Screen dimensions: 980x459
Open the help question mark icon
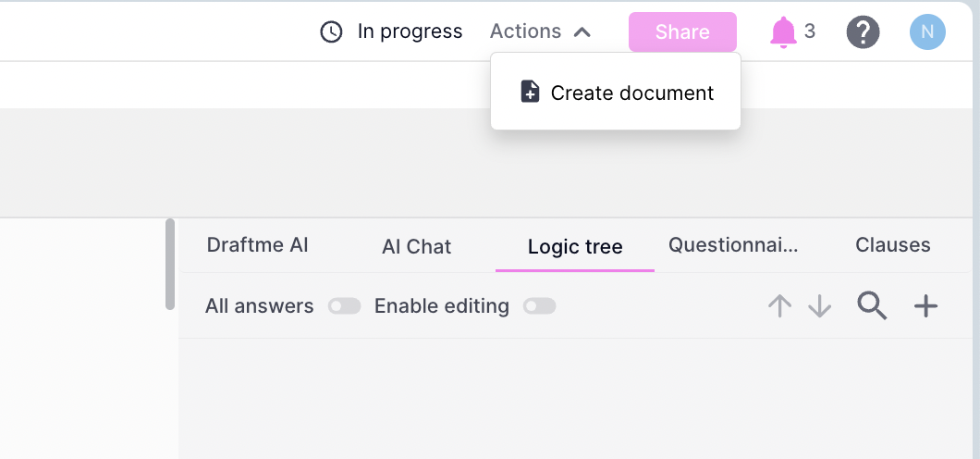pos(863,32)
